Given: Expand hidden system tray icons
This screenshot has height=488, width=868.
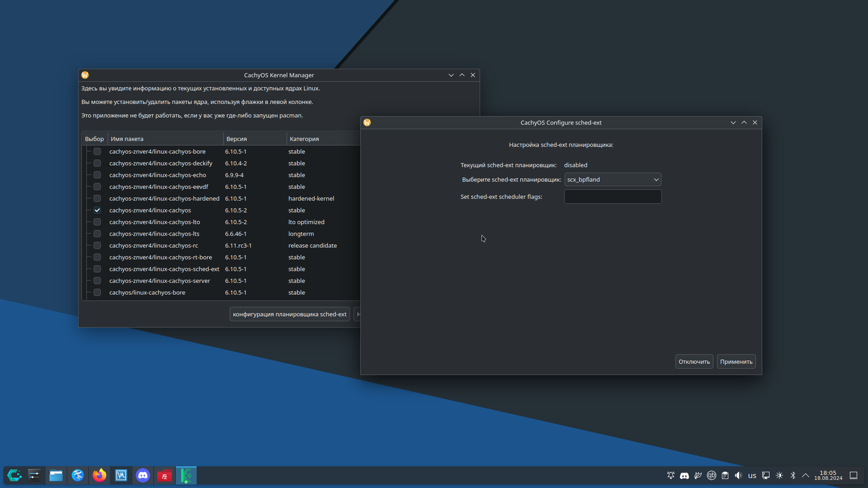Looking at the screenshot, I should [806, 476].
